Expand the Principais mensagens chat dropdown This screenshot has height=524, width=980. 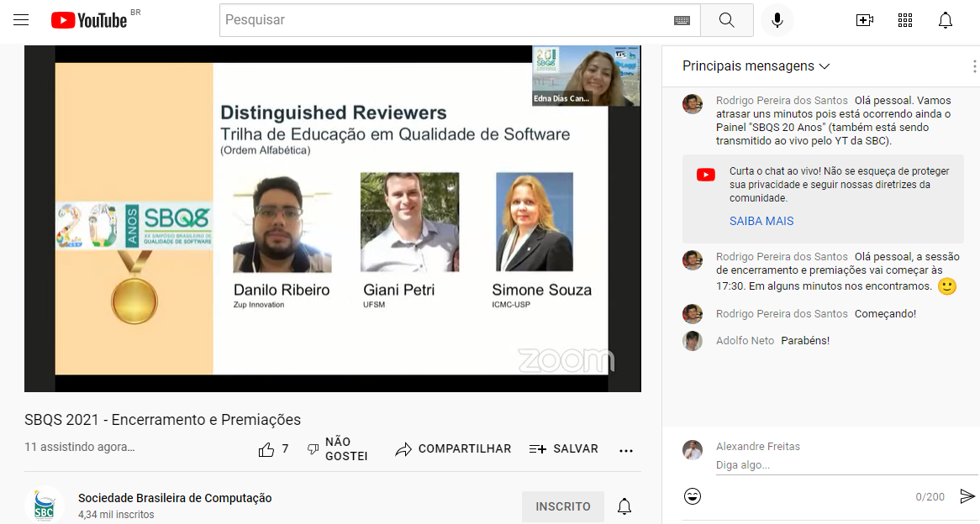[756, 66]
